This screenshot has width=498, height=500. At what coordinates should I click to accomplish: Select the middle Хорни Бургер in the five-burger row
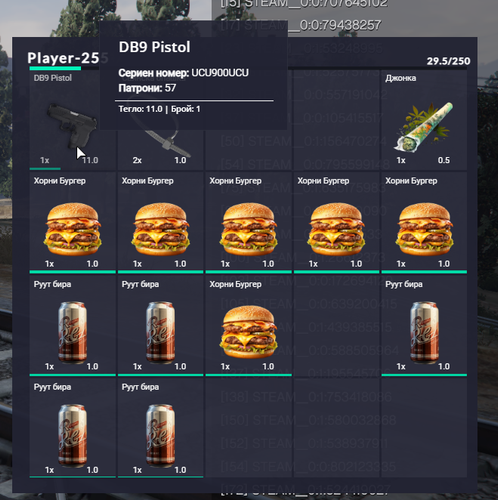(248, 222)
